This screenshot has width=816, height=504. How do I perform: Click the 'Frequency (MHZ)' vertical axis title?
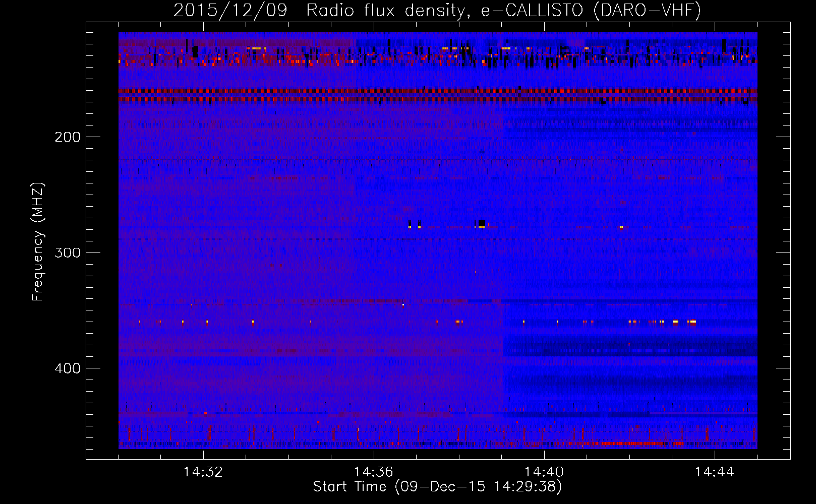(38, 241)
